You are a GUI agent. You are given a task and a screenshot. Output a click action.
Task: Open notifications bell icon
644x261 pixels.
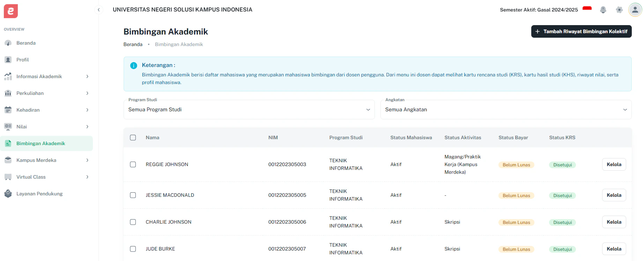[x=603, y=10]
